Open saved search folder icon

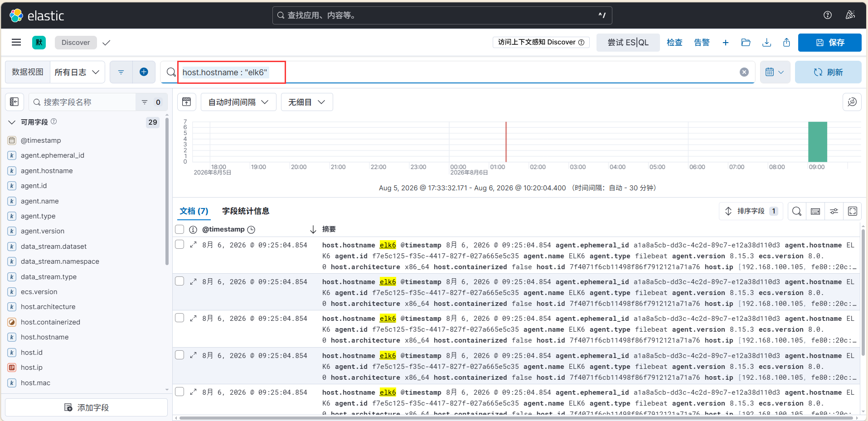[x=746, y=43]
